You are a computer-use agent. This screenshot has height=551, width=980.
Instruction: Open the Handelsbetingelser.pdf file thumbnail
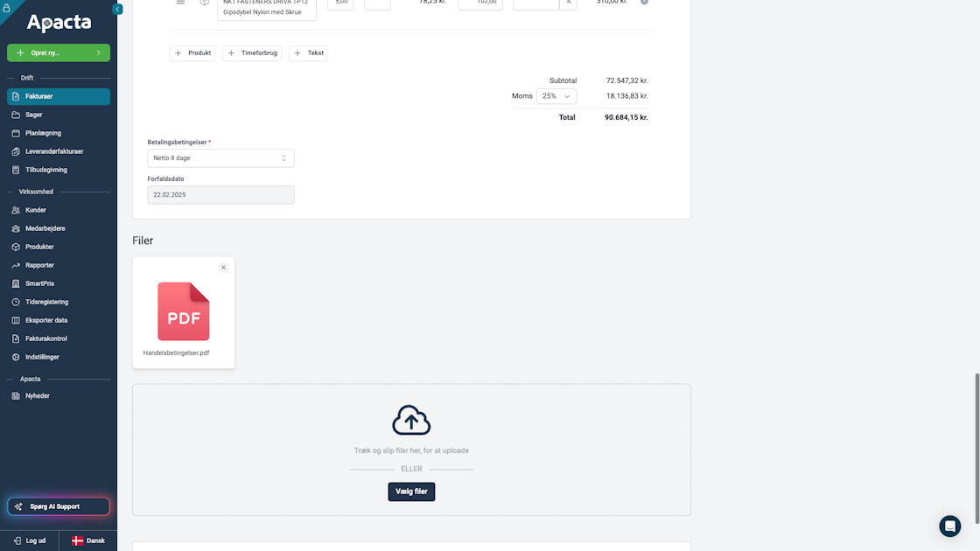coord(184,311)
